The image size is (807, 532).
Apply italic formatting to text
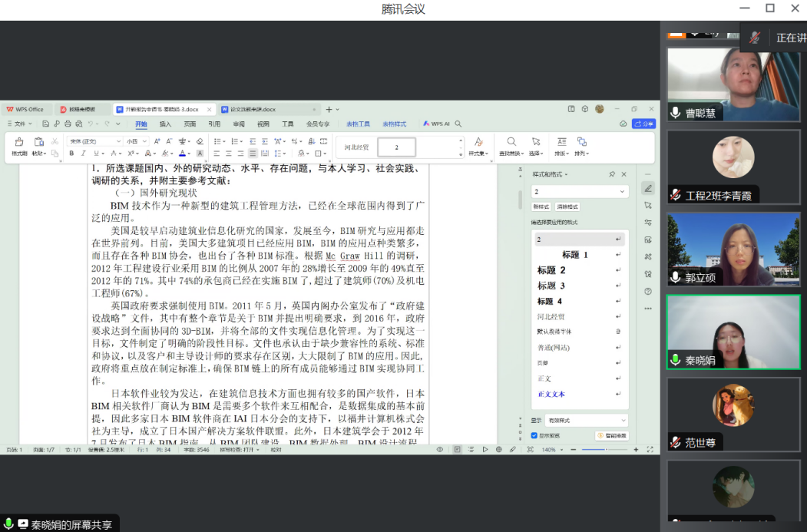click(83, 154)
